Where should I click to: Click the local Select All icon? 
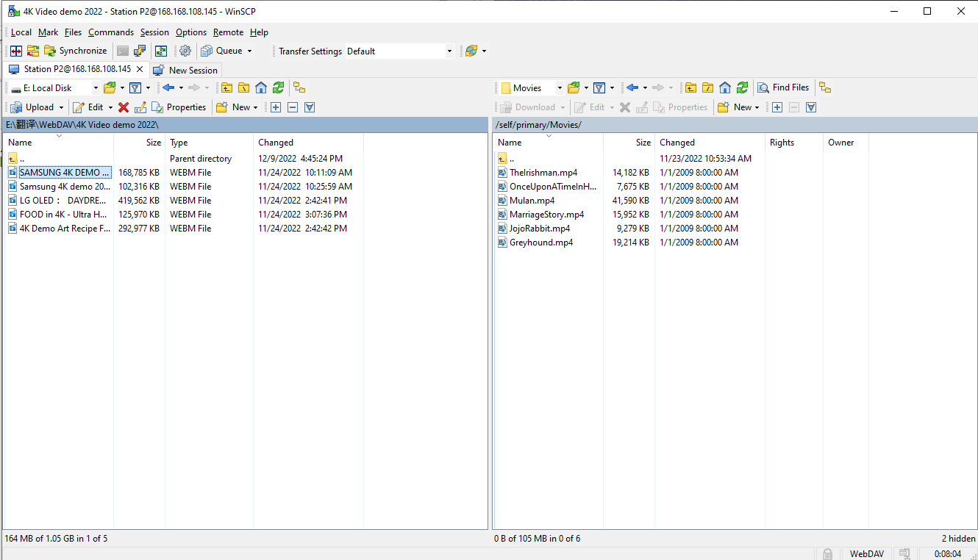[310, 107]
